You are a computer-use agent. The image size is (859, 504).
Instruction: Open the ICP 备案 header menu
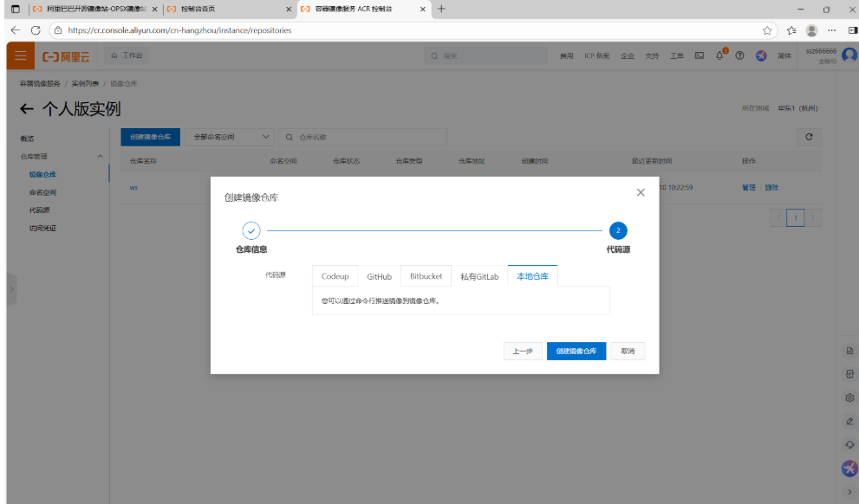click(x=596, y=55)
